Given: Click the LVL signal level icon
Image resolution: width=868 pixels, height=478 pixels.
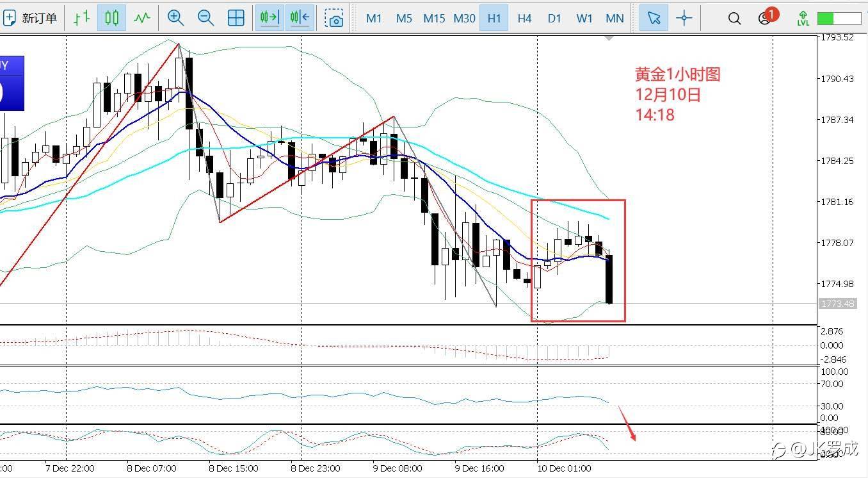Looking at the screenshot, I should coord(803,18).
